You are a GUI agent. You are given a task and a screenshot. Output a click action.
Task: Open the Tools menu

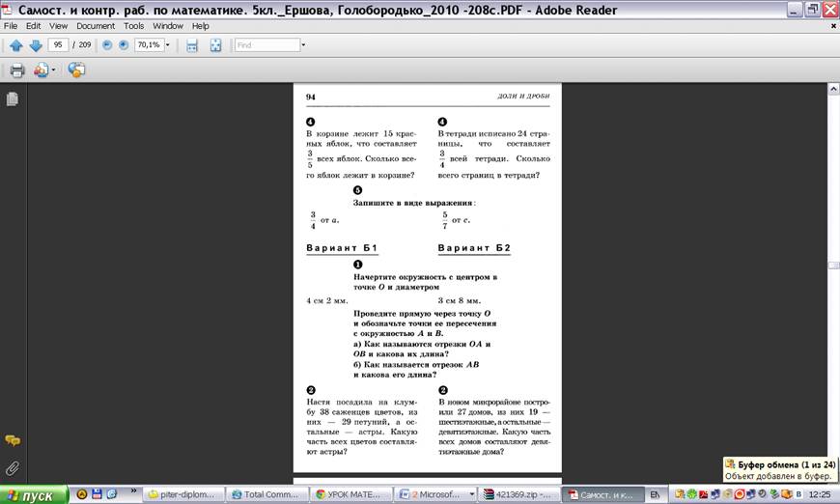133,26
